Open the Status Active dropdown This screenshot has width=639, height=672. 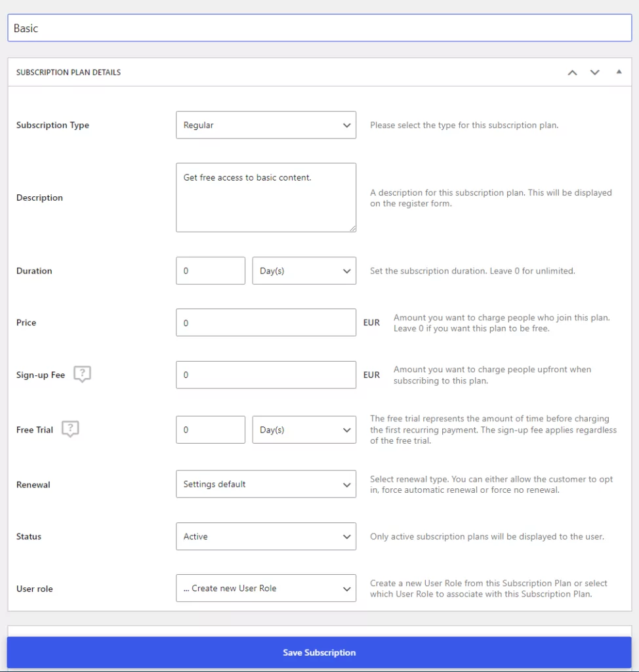(x=266, y=537)
